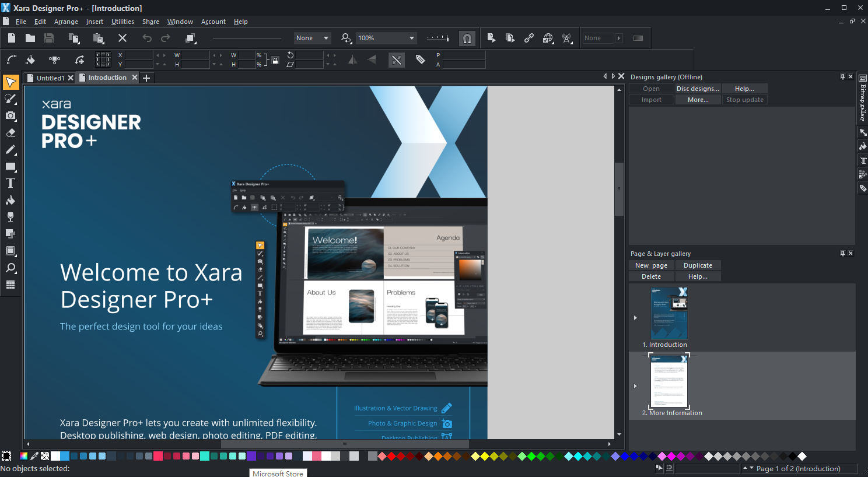868x477 pixels.
Task: Select the Text tool in the toolbox
Action: click(10, 183)
